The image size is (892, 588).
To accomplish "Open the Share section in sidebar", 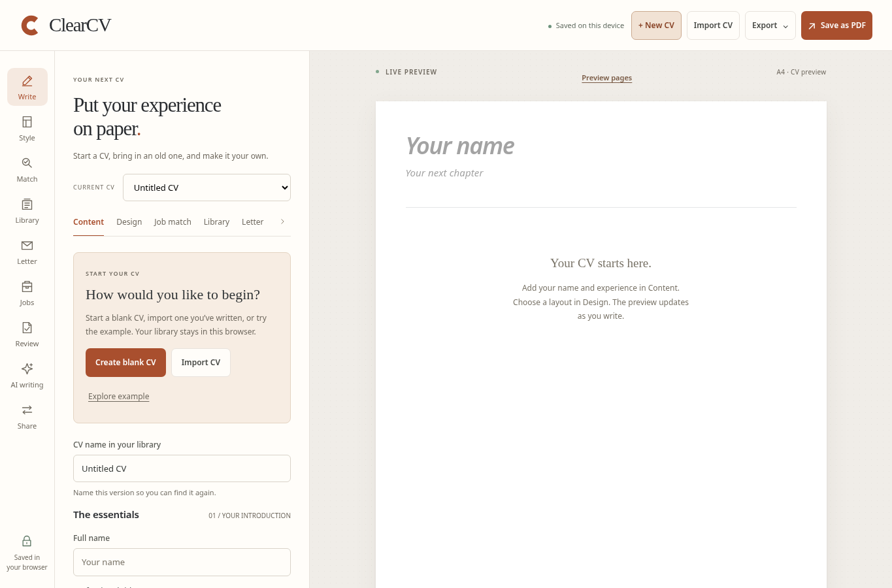I will click(x=27, y=416).
